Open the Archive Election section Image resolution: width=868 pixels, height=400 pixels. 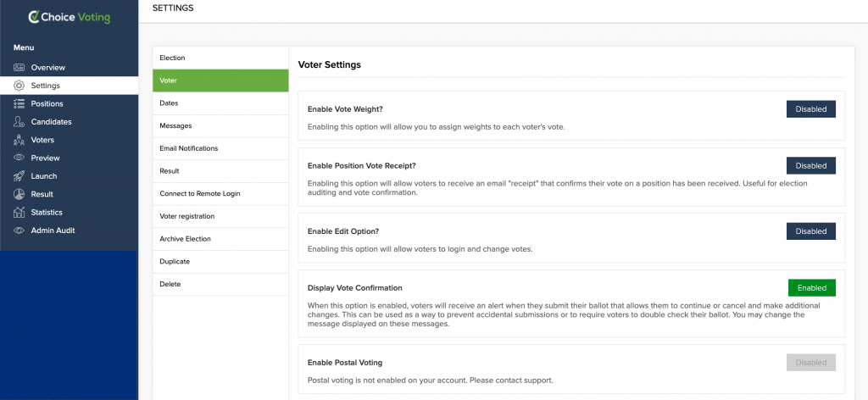[220, 239]
